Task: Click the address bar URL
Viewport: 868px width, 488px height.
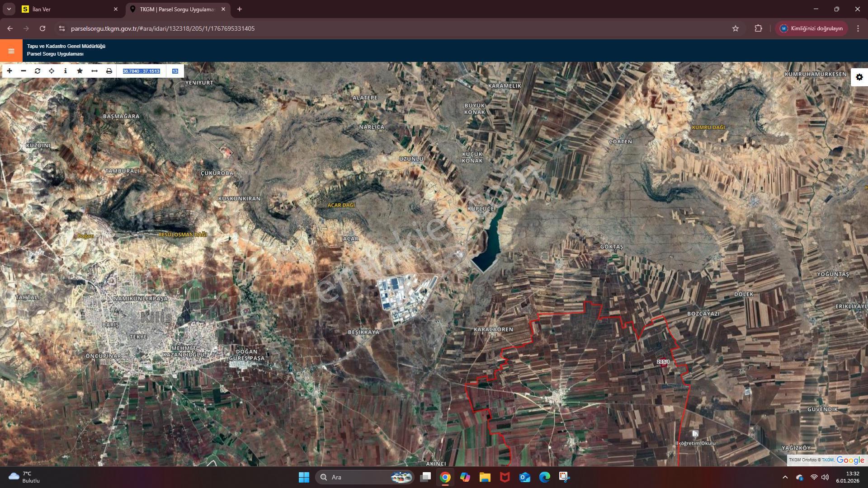Action: coord(163,28)
